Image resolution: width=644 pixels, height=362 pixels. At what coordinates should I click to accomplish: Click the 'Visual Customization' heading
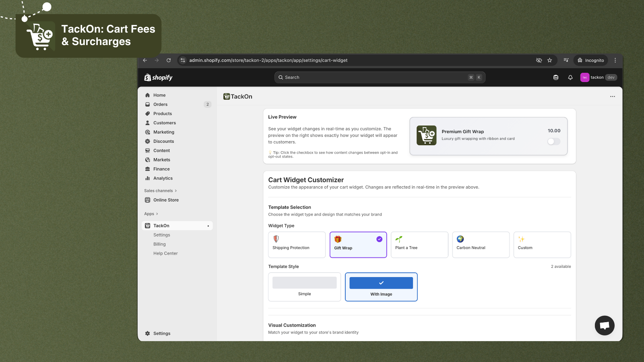point(292,325)
